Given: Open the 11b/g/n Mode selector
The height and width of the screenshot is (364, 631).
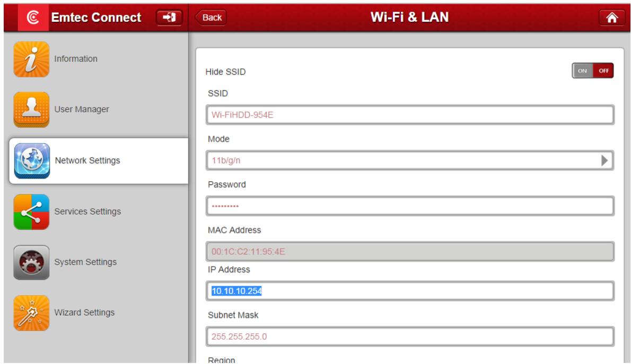Looking at the screenshot, I should pyautogui.click(x=410, y=161).
